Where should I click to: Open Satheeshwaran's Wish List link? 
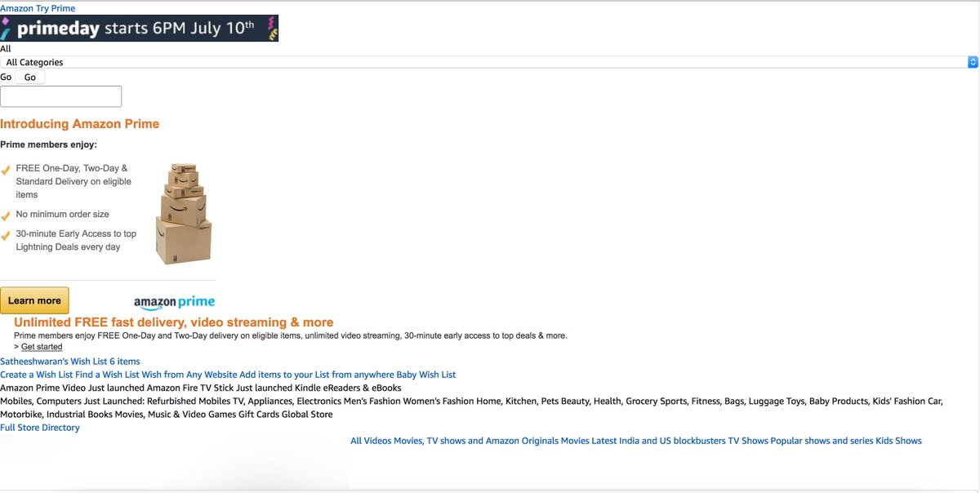point(70,362)
